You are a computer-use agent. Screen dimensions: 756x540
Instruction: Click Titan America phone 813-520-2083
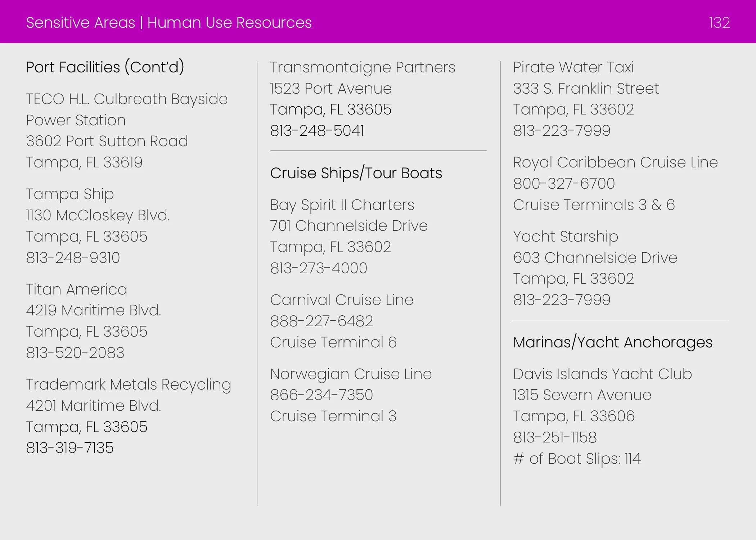tap(75, 353)
